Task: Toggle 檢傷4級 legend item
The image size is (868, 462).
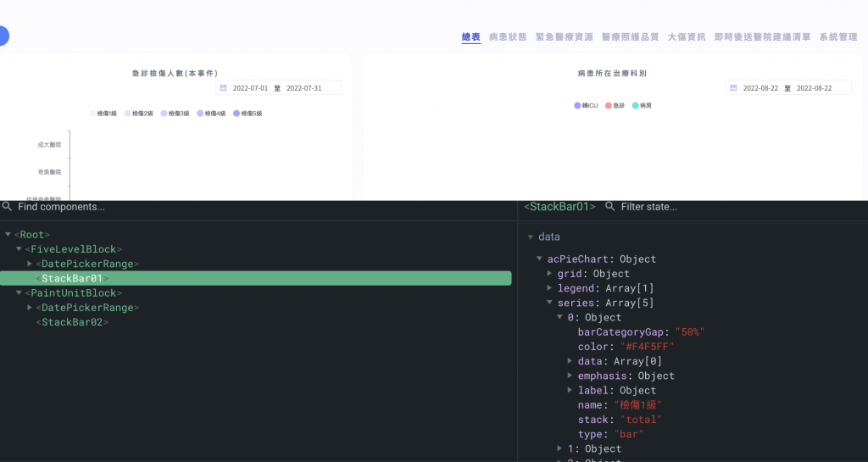Action: [211, 114]
